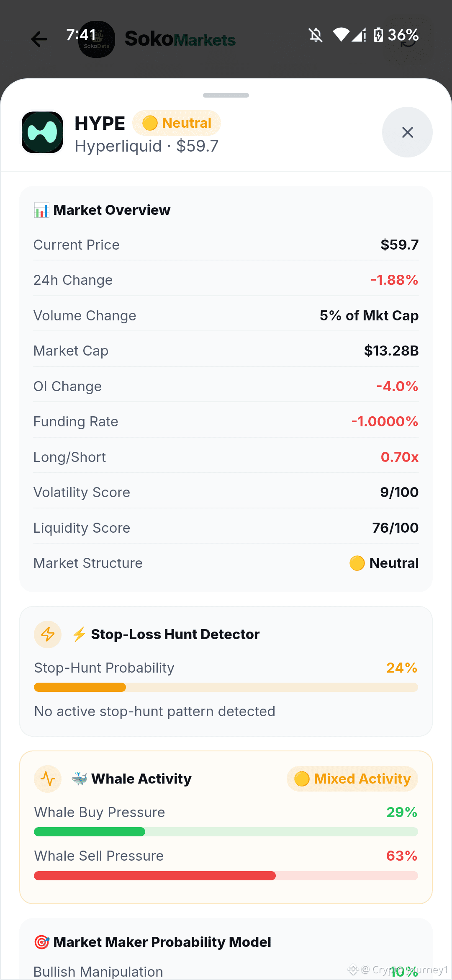Close the HYPE details sheet
This screenshot has height=980, width=452.
click(x=407, y=132)
